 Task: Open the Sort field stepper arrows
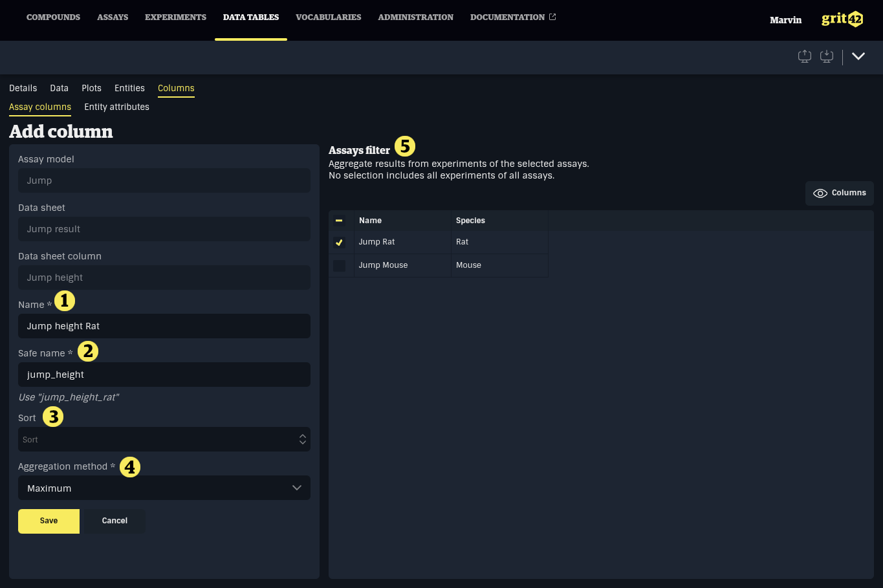[x=302, y=439]
